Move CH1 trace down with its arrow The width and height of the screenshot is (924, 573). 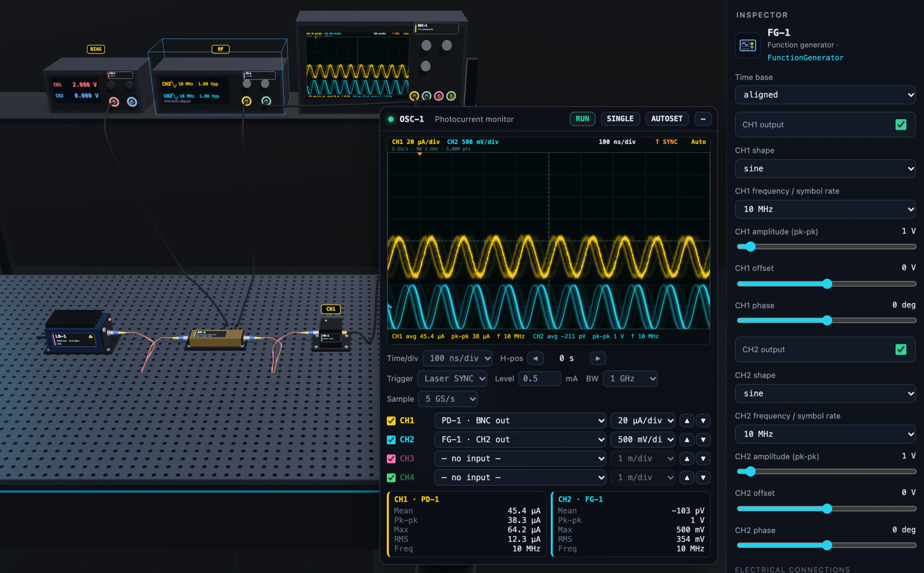703,421
